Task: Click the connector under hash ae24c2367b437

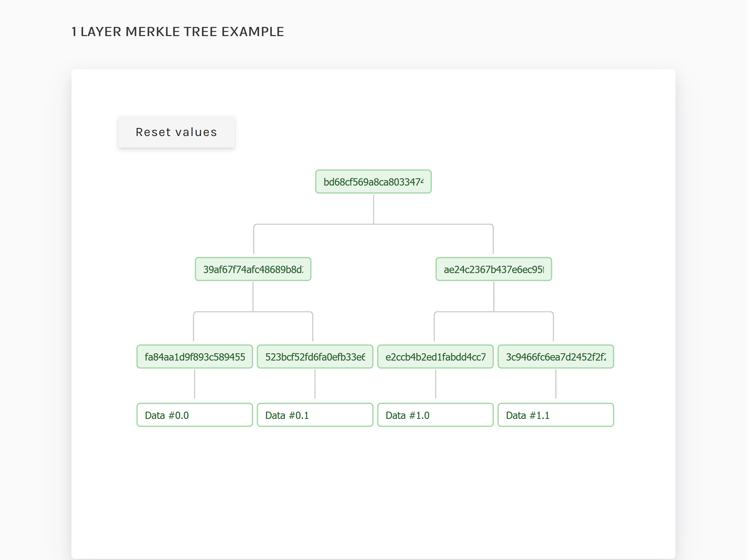Action: (494, 296)
